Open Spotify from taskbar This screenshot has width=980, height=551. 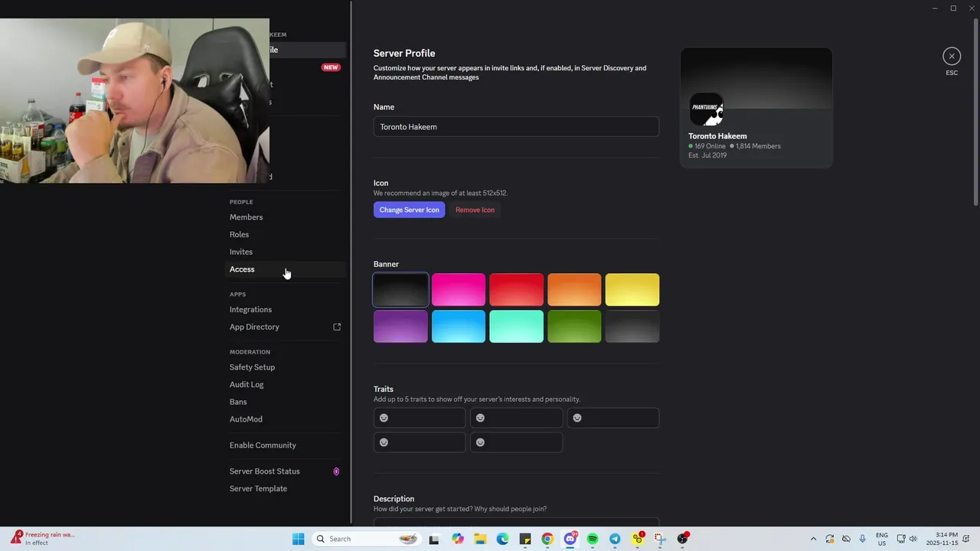(593, 539)
